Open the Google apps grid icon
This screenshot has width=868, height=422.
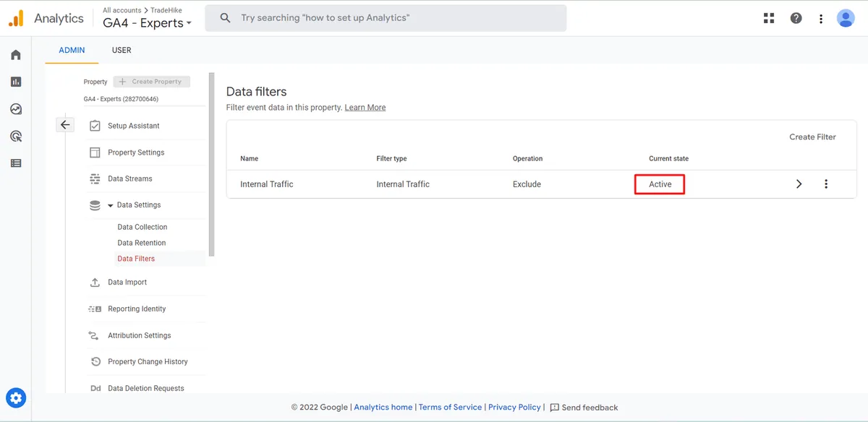click(x=769, y=19)
